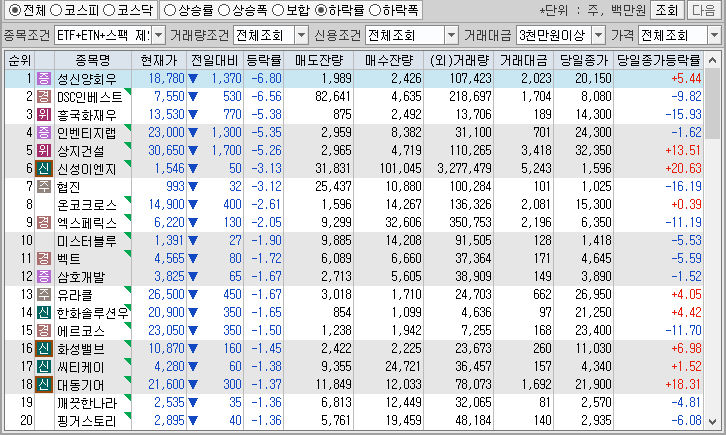Select the 전체 market radio button
Image resolution: width=726 pixels, height=435 pixels.
15,10
